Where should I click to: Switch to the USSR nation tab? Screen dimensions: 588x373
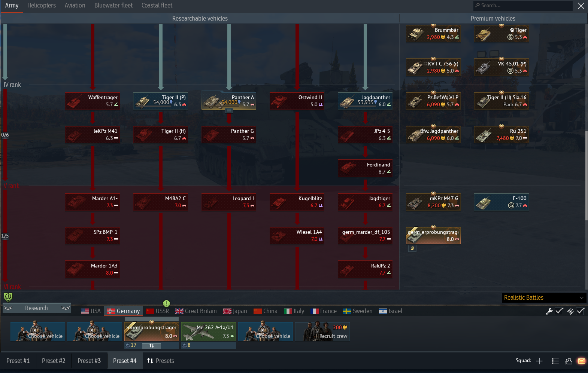pyautogui.click(x=158, y=311)
